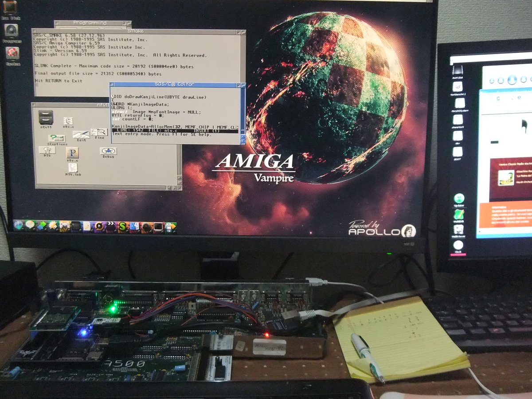Launch the game controller icon in dock
This screenshot has width=532, height=399.
click(65, 226)
